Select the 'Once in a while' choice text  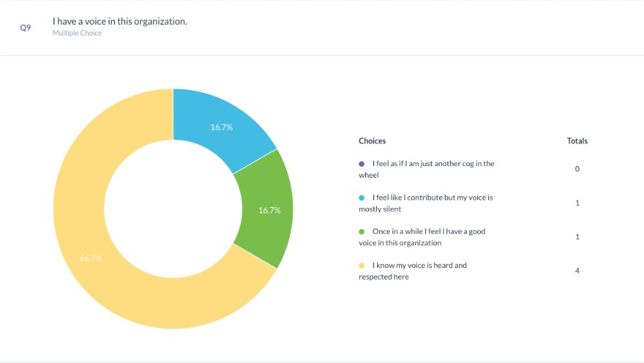(423, 237)
